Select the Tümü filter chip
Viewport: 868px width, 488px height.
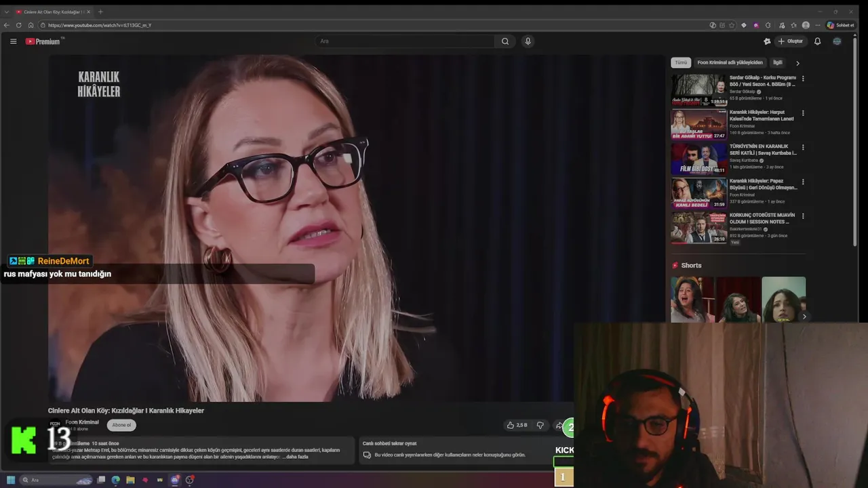coord(681,62)
